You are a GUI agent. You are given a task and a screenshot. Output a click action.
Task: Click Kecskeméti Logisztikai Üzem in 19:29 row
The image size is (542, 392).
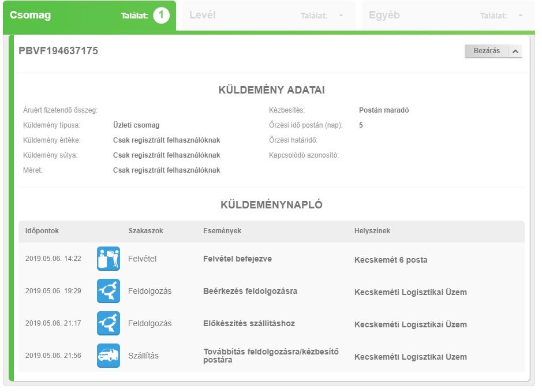(410, 293)
